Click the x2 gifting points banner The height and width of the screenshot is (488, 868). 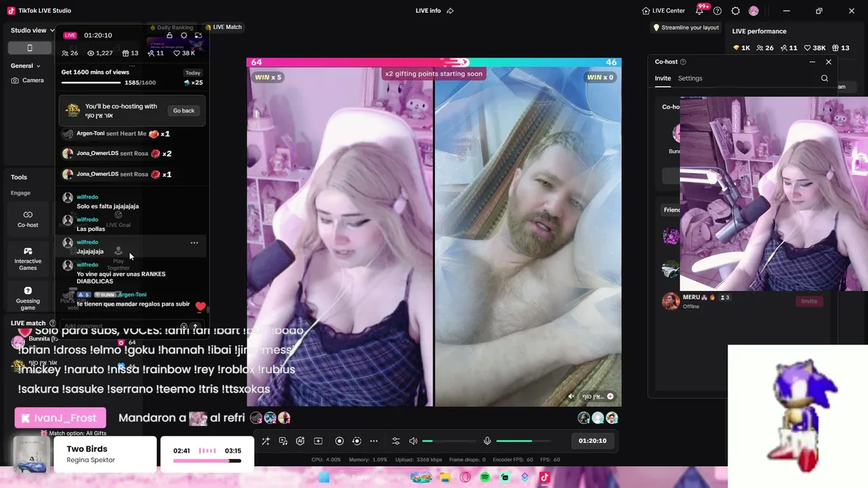click(434, 74)
